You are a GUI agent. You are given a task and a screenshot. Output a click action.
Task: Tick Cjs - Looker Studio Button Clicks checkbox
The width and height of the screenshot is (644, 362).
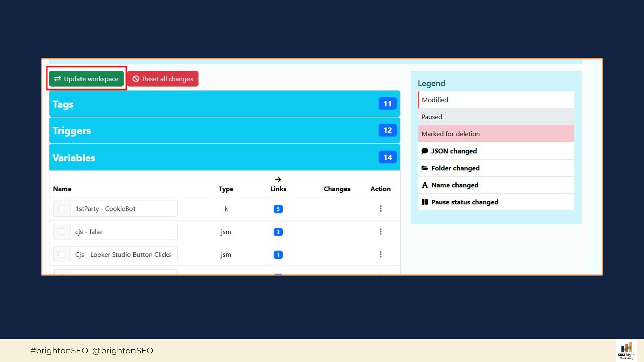click(62, 254)
